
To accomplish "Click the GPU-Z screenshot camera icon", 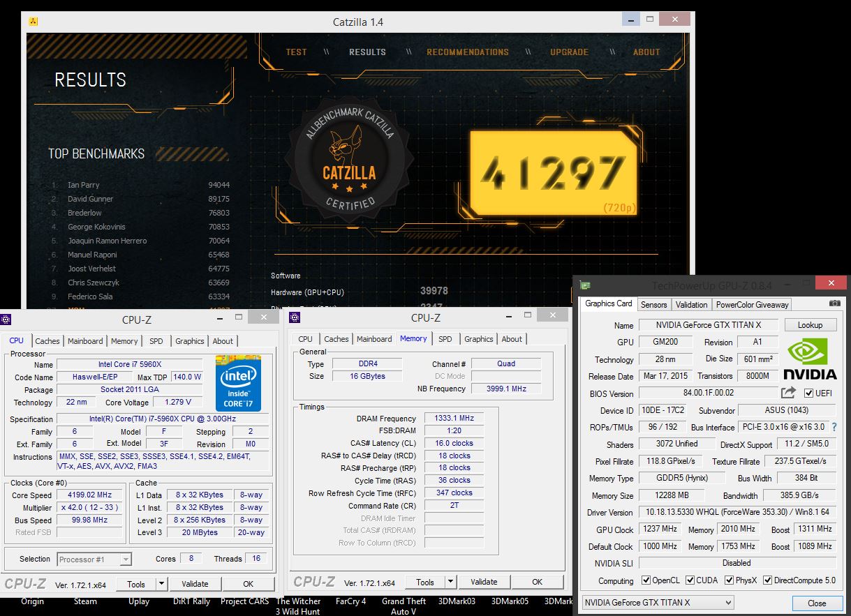I will pyautogui.click(x=834, y=304).
